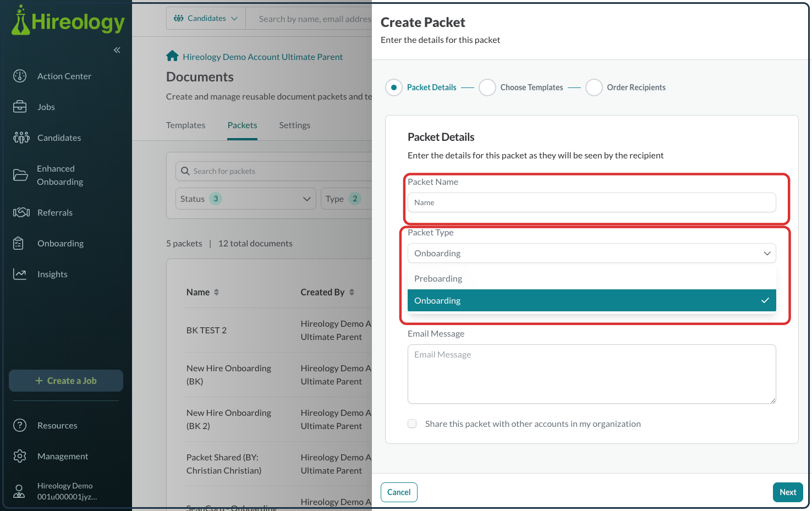Open the Status filter dropdown
Image resolution: width=812 pixels, height=511 pixels.
(246, 199)
